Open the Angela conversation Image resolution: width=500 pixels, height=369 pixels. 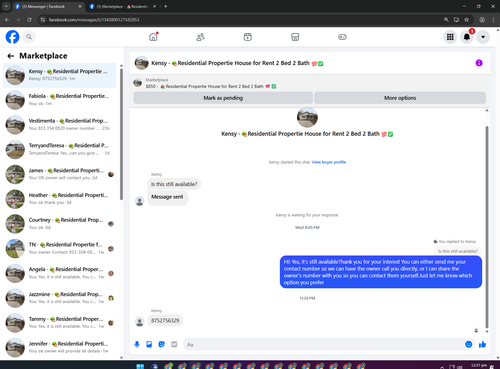point(59,273)
